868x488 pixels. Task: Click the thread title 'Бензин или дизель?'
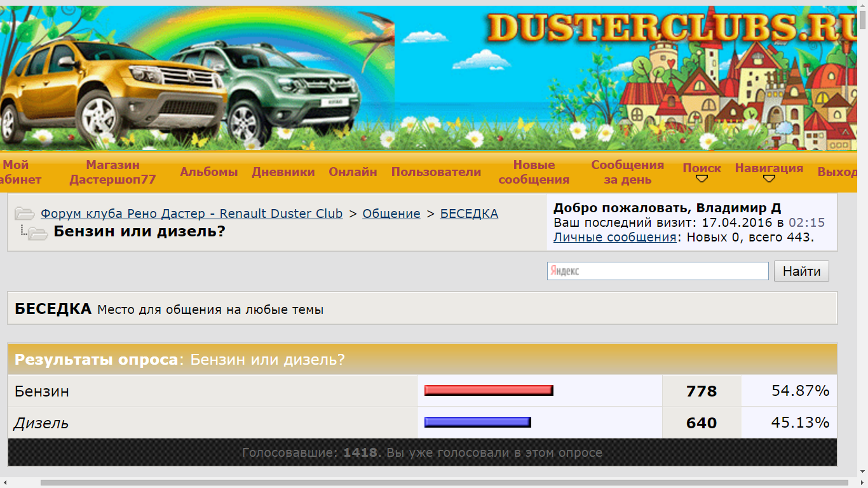pyautogui.click(x=140, y=231)
